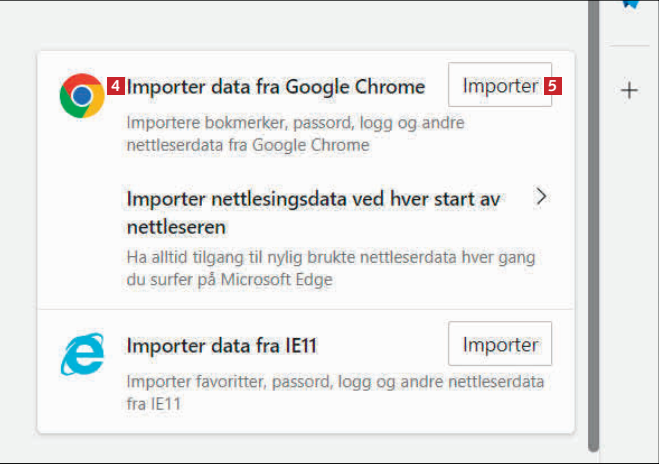Click the gray area below the import card

coord(300,448)
